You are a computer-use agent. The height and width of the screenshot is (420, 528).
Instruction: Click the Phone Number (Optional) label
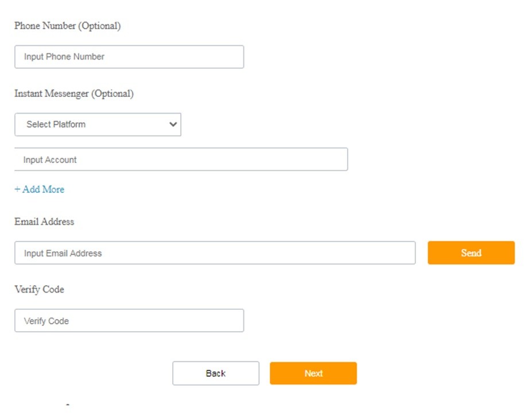point(68,26)
